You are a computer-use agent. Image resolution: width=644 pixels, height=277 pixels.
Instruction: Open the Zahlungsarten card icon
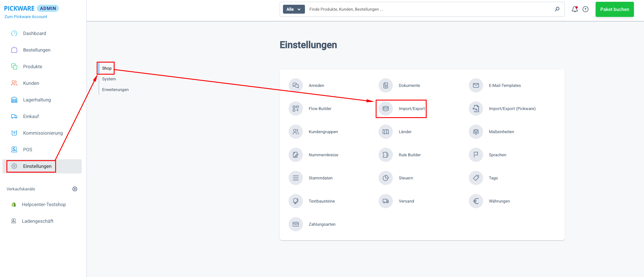(295, 224)
